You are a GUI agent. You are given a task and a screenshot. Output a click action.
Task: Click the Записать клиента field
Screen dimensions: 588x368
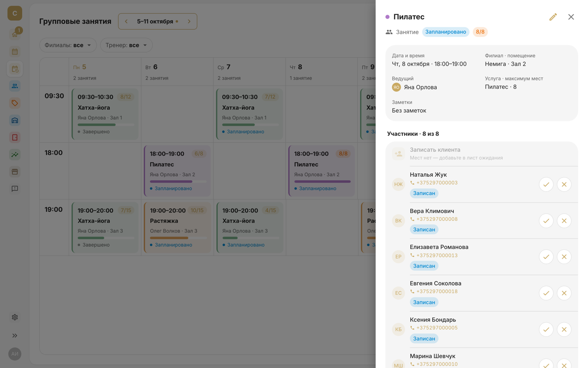481,154
